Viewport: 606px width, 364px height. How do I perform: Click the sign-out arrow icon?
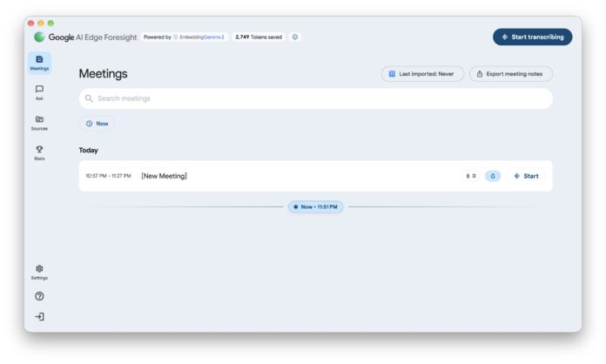(39, 316)
